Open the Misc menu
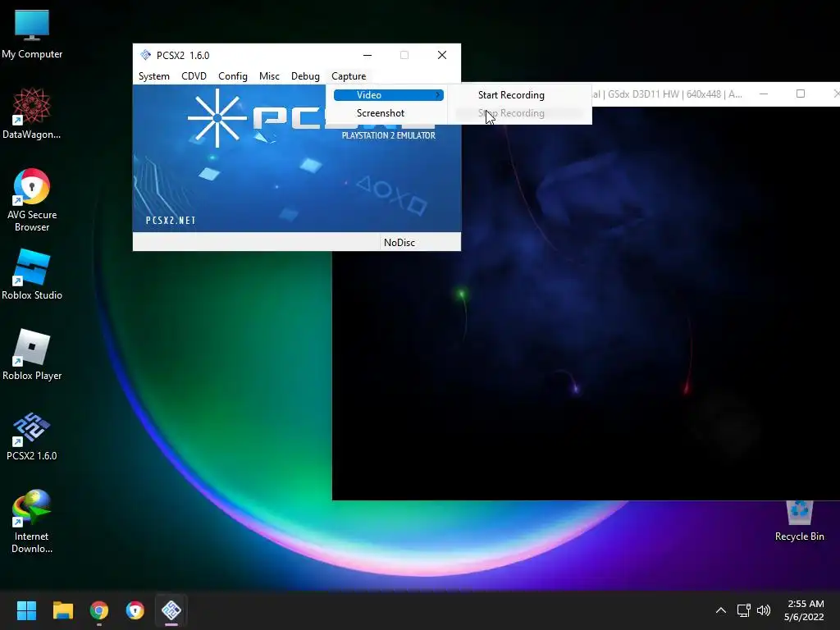This screenshot has width=840, height=630. 269,76
